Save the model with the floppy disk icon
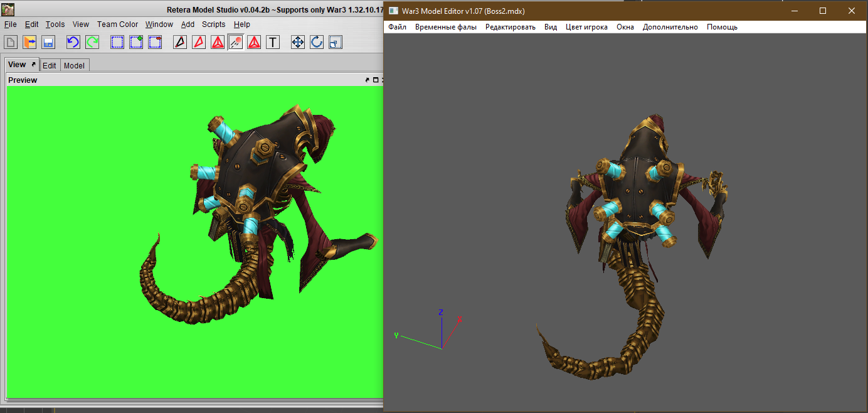868x413 pixels. [x=48, y=42]
